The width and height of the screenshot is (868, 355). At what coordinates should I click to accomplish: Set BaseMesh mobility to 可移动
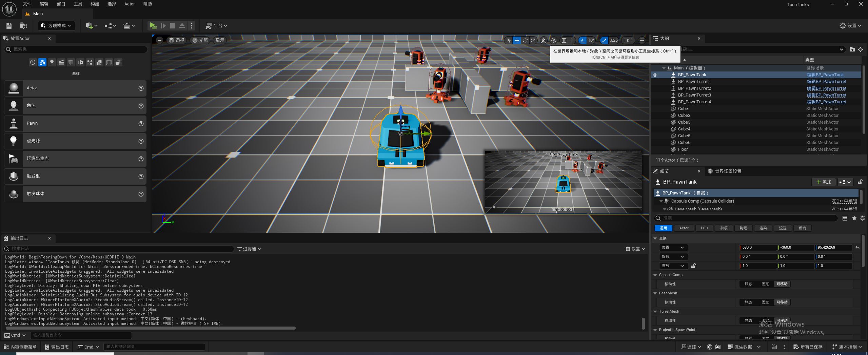click(x=782, y=302)
